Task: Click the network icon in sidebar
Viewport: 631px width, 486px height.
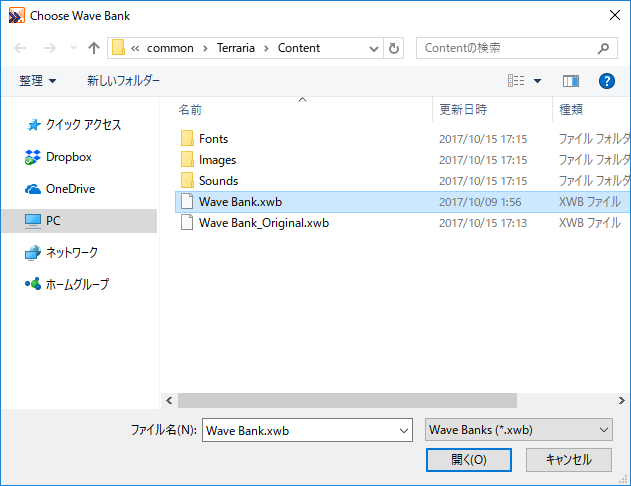Action: [33, 253]
